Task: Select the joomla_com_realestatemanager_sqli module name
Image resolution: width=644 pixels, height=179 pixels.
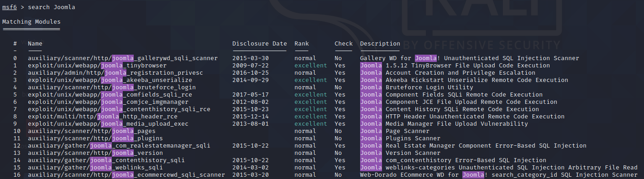Action: click(x=119, y=146)
